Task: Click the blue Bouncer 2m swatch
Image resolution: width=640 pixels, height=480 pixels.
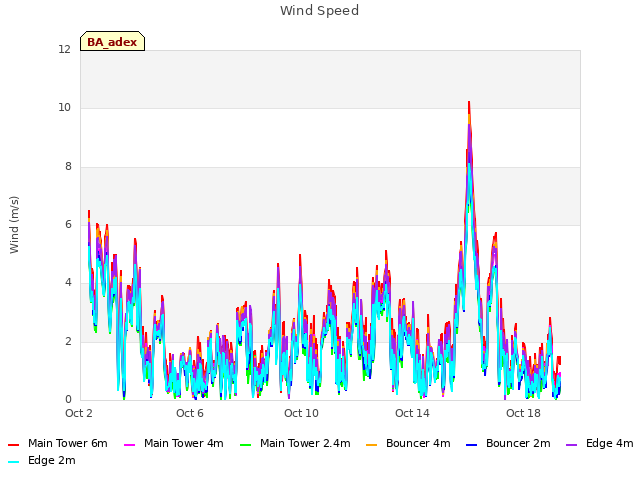Action: (x=472, y=444)
